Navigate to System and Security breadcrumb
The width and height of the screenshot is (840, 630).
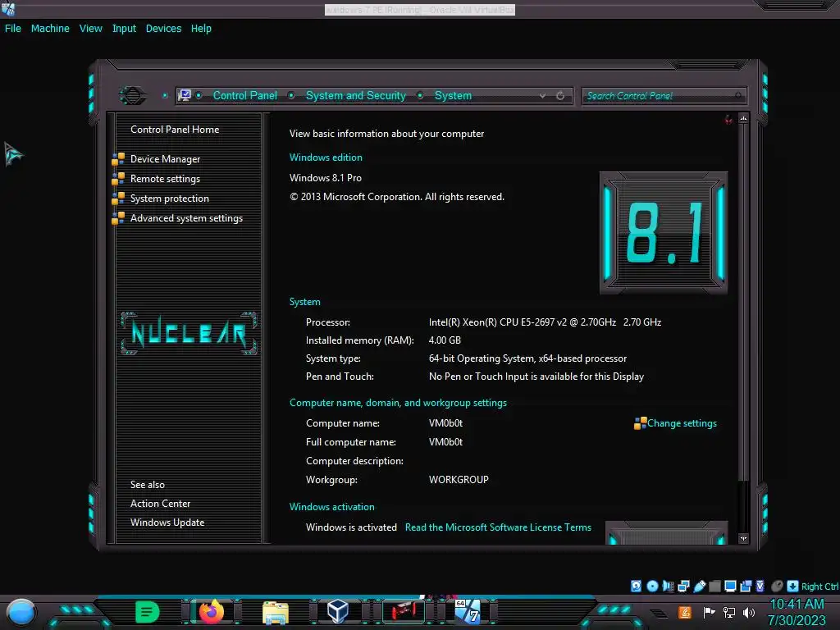[356, 95]
